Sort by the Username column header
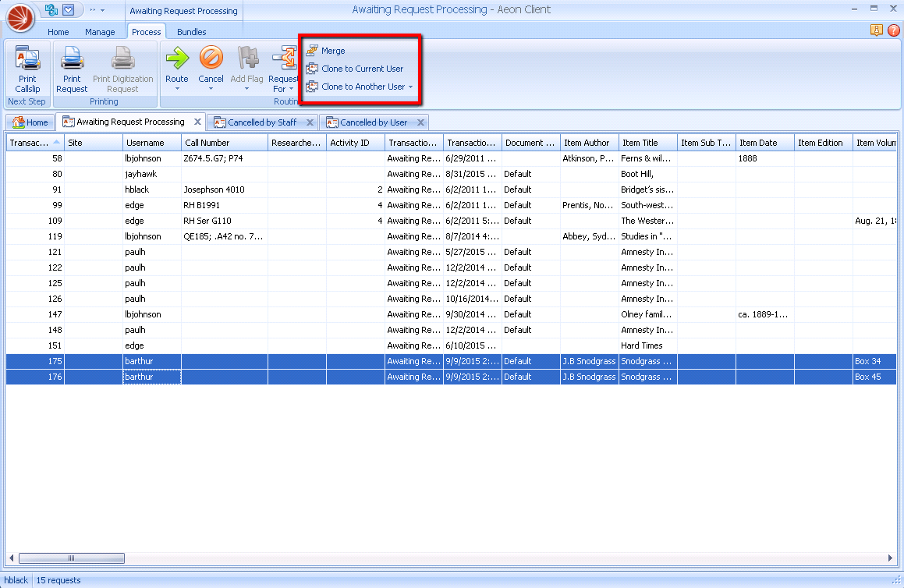The image size is (904, 588). point(151,143)
